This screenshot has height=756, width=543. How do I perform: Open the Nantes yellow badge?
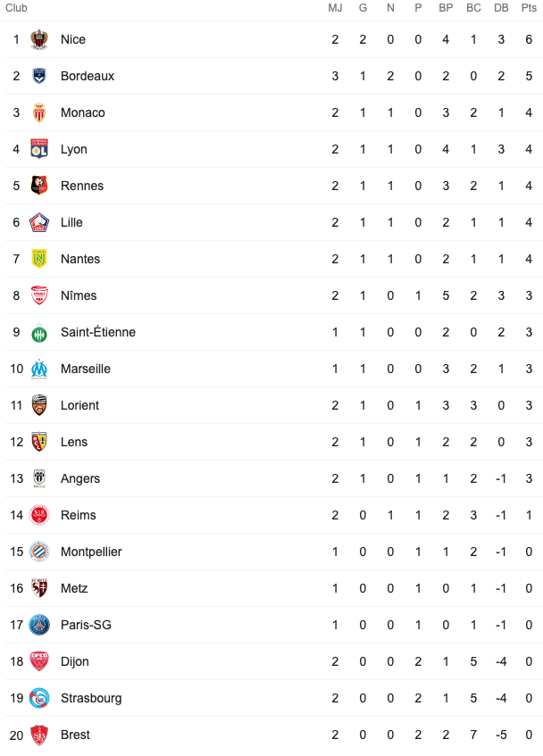pos(39,259)
